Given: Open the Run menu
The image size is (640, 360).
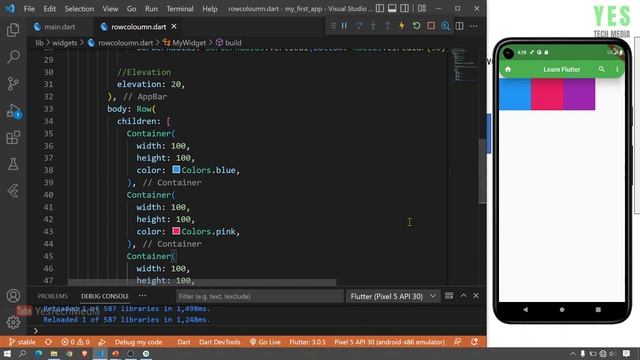Looking at the screenshot, I should coord(151,9).
